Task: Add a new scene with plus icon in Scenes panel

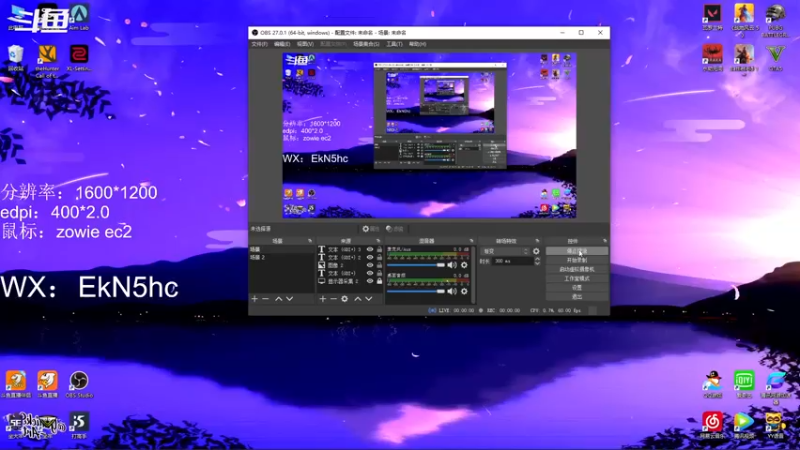Action: pos(255,298)
